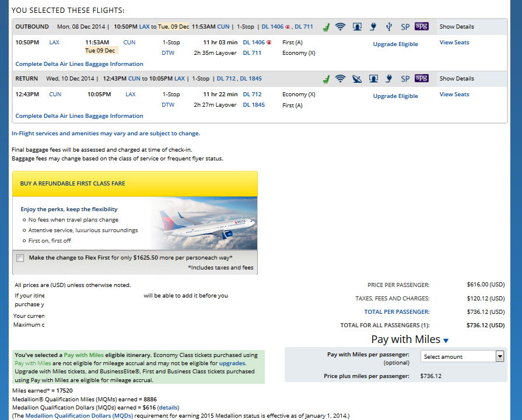Click the USB port icon on outbound flight

389,27
